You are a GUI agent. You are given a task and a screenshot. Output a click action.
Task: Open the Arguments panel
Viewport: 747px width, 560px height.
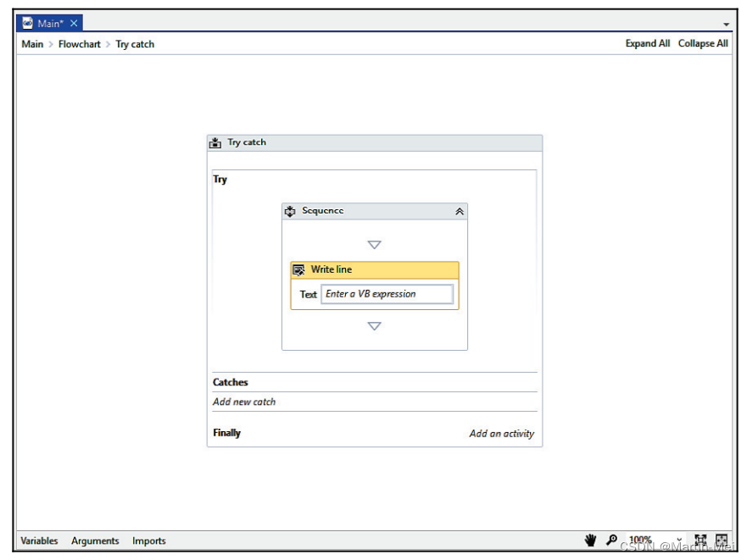coord(95,541)
